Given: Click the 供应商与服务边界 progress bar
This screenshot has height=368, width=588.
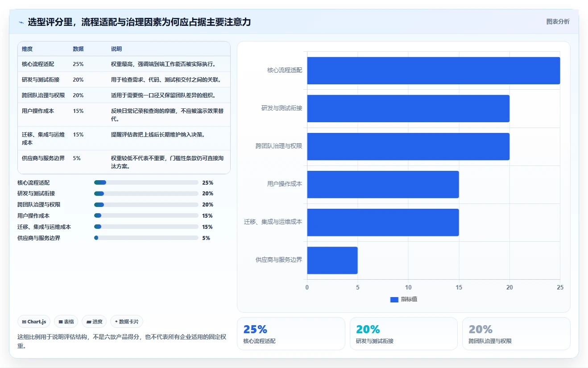Looking at the screenshot, I should click(x=146, y=238).
